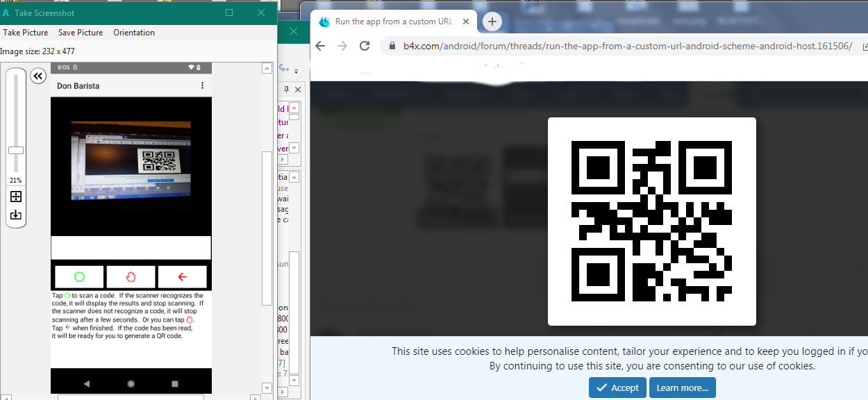
Task: Open the small dropdown arrow in IDE toolbar
Action: pyautogui.click(x=296, y=71)
